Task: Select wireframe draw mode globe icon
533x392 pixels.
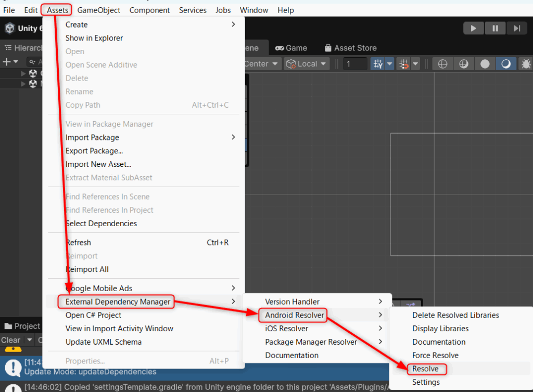Action: [442, 64]
